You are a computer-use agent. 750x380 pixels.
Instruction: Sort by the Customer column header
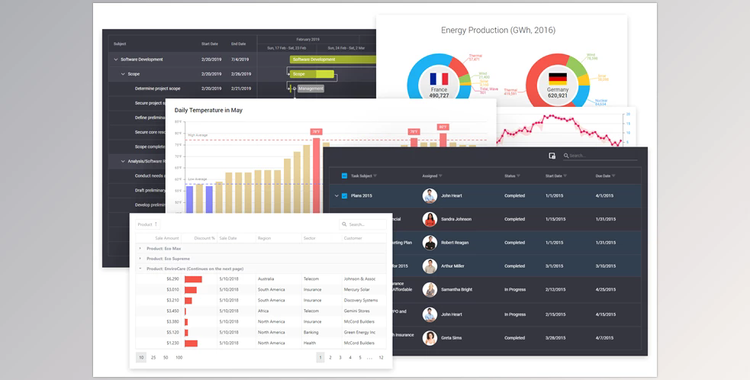click(x=353, y=238)
